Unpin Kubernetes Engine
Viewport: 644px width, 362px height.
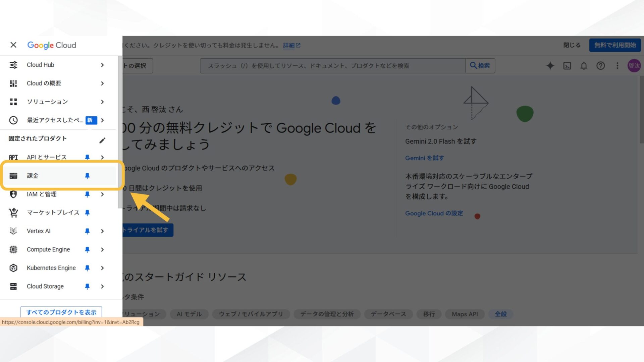coord(87,268)
